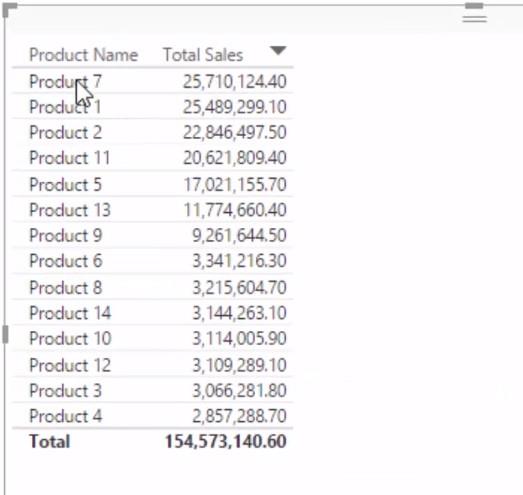Click the Total Sales column header
523x495 pixels.
(x=203, y=55)
